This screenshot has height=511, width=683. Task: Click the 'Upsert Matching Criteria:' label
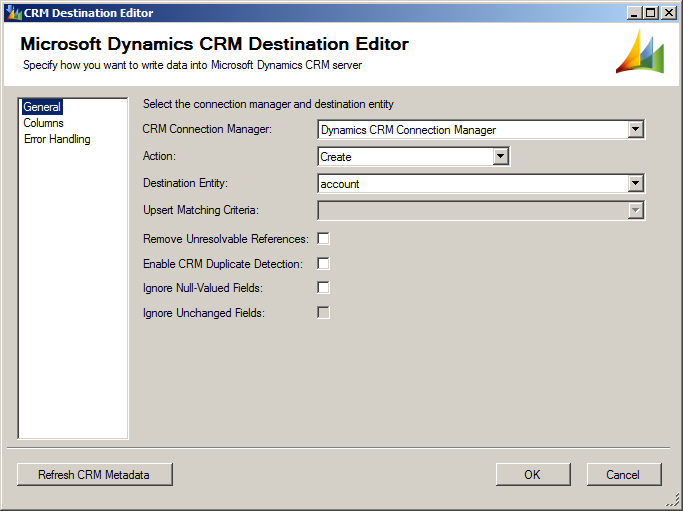[x=201, y=210]
